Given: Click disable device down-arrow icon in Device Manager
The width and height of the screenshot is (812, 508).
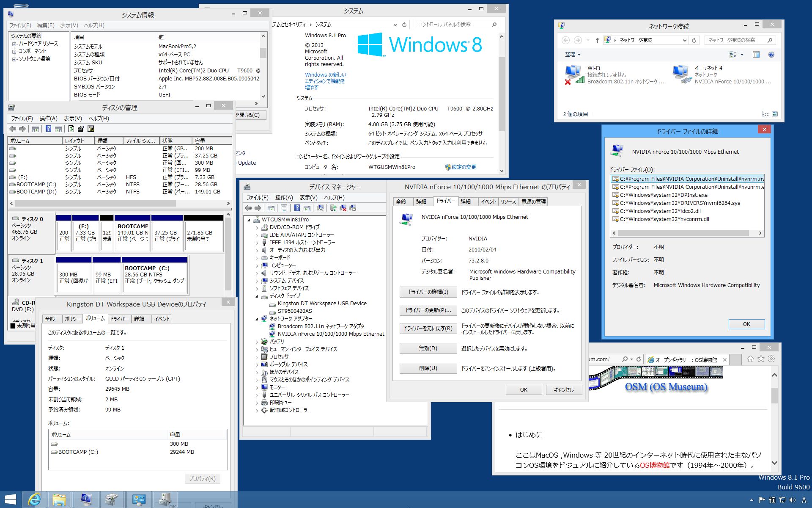Looking at the screenshot, I should pyautogui.click(x=353, y=208).
